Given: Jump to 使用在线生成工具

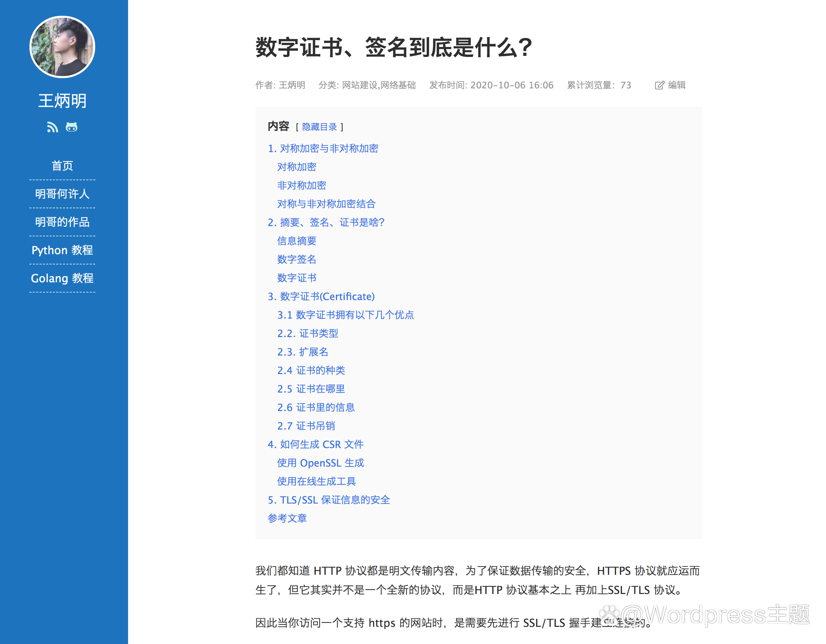Looking at the screenshot, I should click(x=316, y=481).
